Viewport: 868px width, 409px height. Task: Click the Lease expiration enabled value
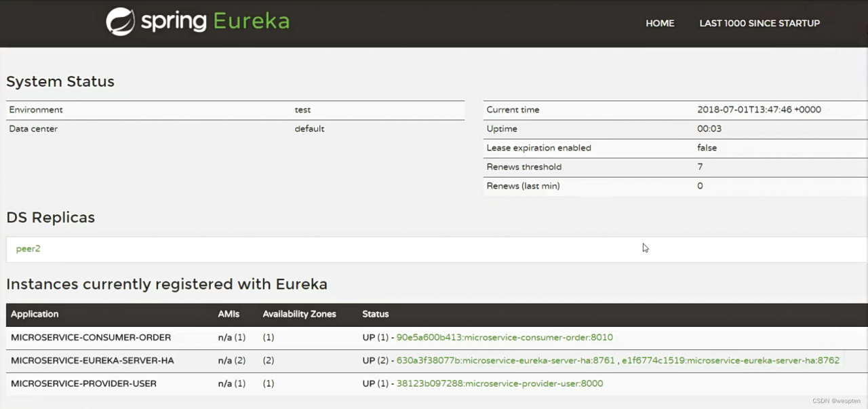tap(707, 148)
